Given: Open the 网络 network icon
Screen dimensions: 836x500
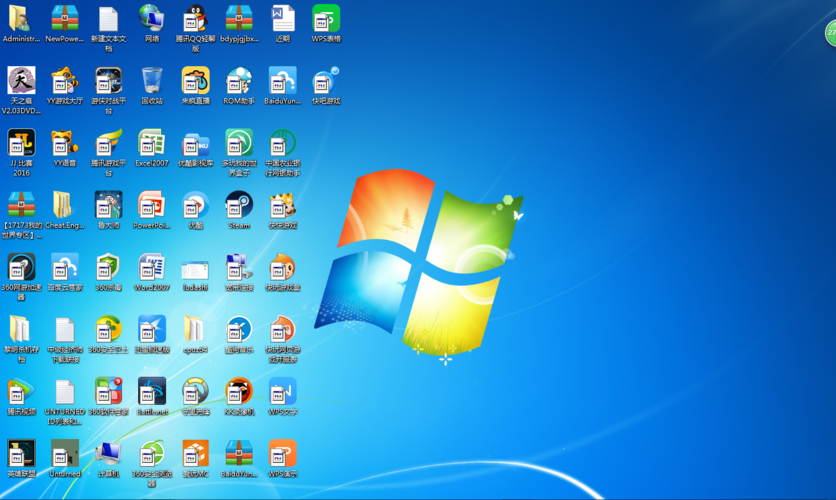Looking at the screenshot, I should pos(152,18).
